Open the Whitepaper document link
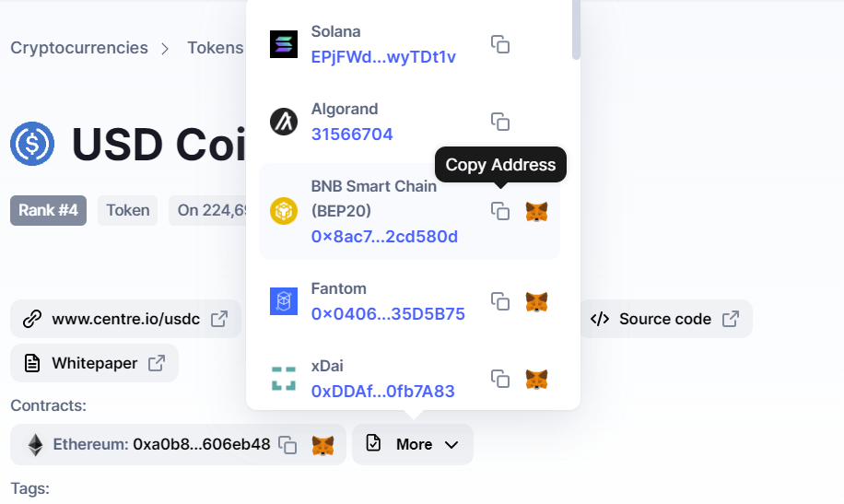 click(94, 363)
